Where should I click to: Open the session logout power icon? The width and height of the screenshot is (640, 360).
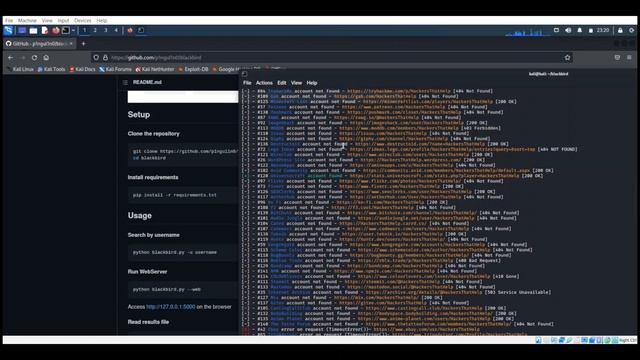tap(631, 30)
